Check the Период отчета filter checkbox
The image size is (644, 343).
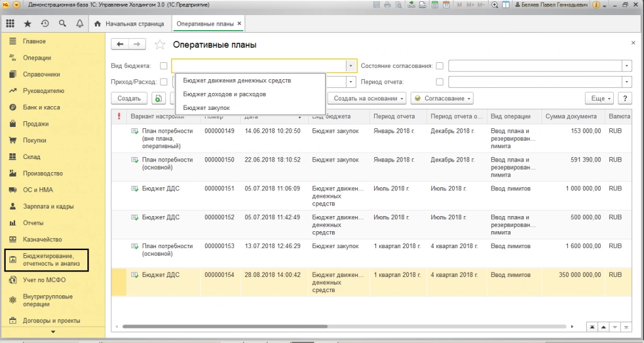click(440, 82)
